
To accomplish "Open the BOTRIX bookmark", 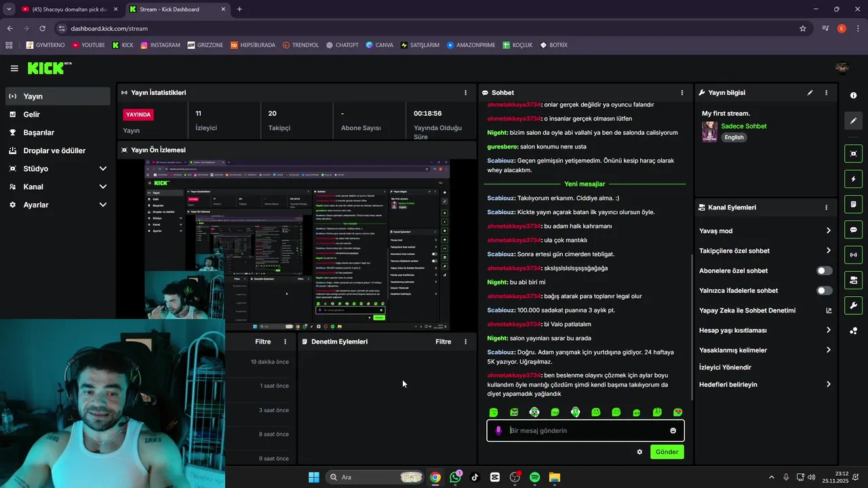I will (x=553, y=45).
